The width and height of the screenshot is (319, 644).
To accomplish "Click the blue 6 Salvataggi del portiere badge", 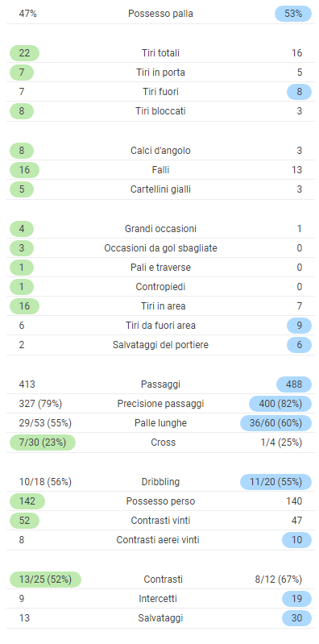I will (x=300, y=345).
